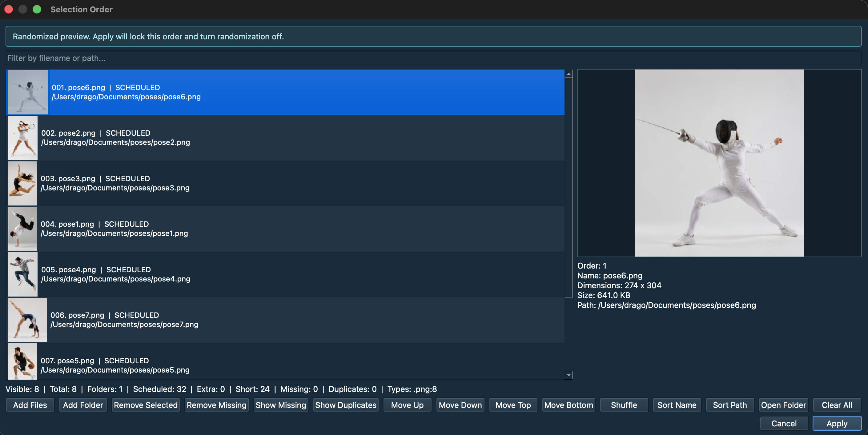The height and width of the screenshot is (435, 868).
Task: Click the 'Short: 24' status entry
Action: click(x=252, y=389)
